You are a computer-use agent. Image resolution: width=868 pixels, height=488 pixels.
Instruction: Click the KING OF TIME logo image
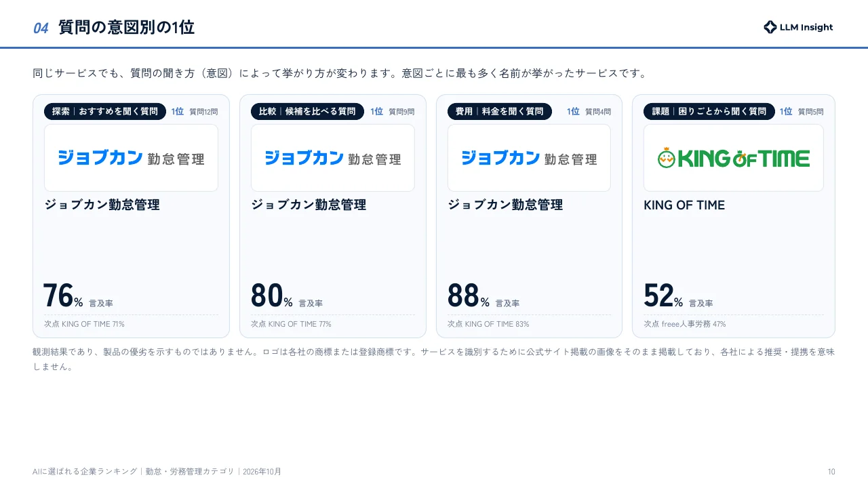(733, 158)
